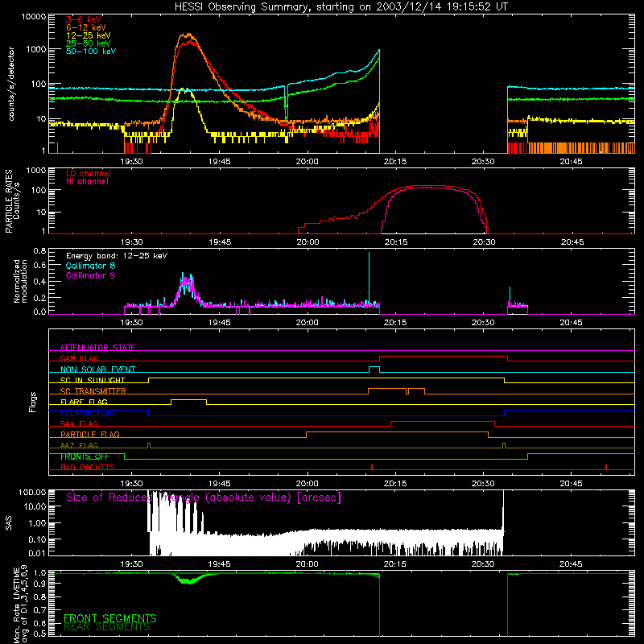Click the 20:45 tick label under SAS panel
This screenshot has height=644, width=644.
coord(571,564)
